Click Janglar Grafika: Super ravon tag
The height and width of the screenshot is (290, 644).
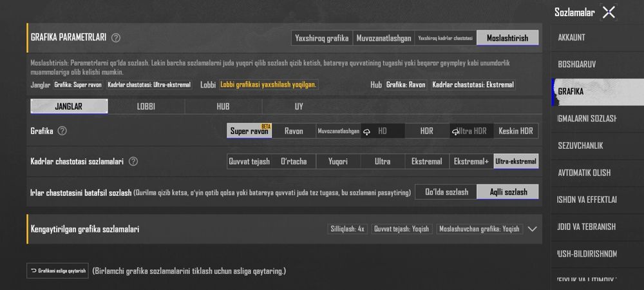(x=78, y=85)
